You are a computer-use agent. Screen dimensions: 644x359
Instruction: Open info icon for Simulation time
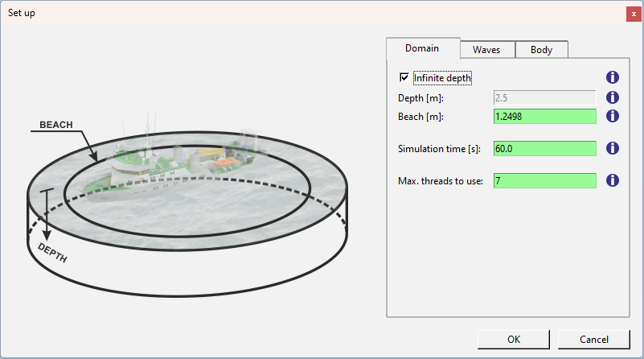click(x=613, y=148)
